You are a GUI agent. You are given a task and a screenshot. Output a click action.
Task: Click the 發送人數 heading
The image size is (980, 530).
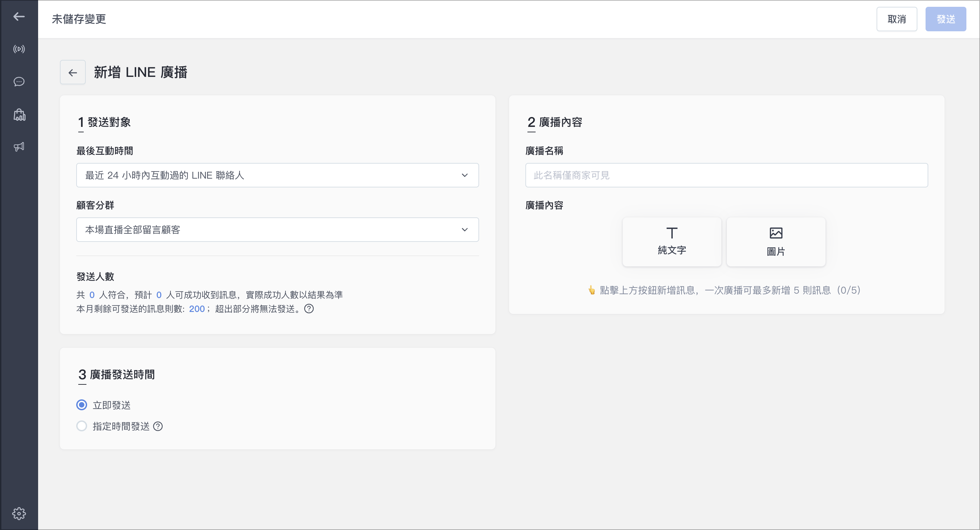click(96, 277)
